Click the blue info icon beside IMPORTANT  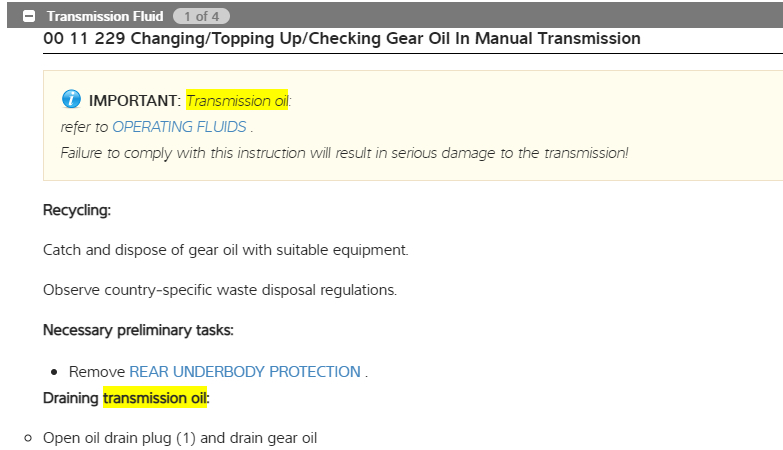[71, 99]
